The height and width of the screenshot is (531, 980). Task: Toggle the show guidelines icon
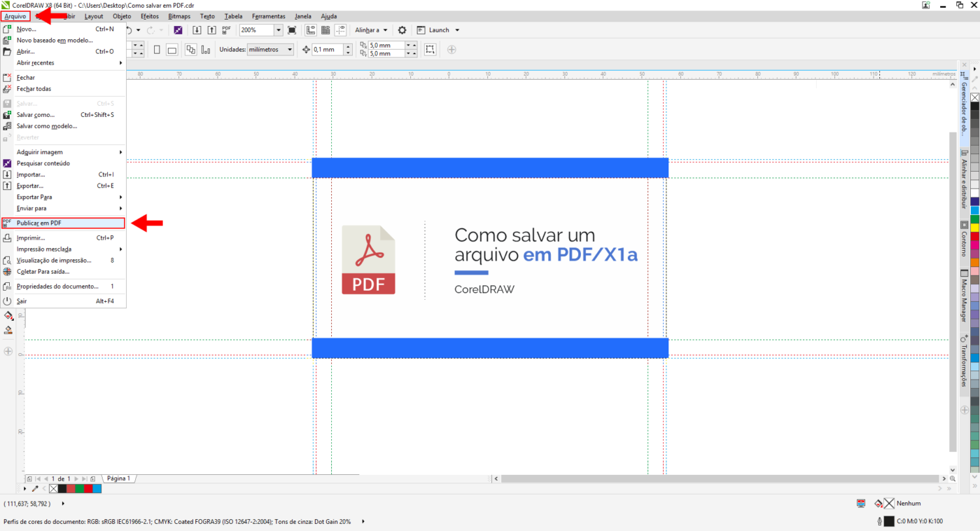click(x=340, y=30)
